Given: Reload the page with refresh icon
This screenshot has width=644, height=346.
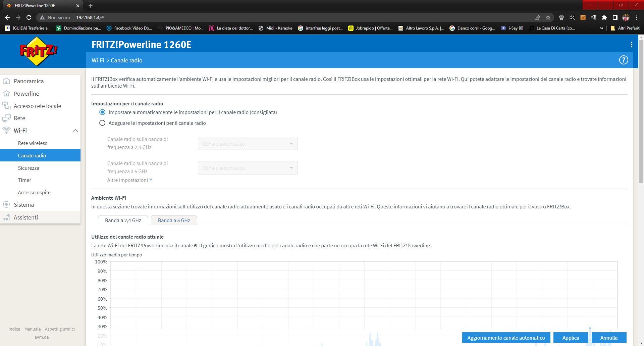Looking at the screenshot, I should point(29,17).
